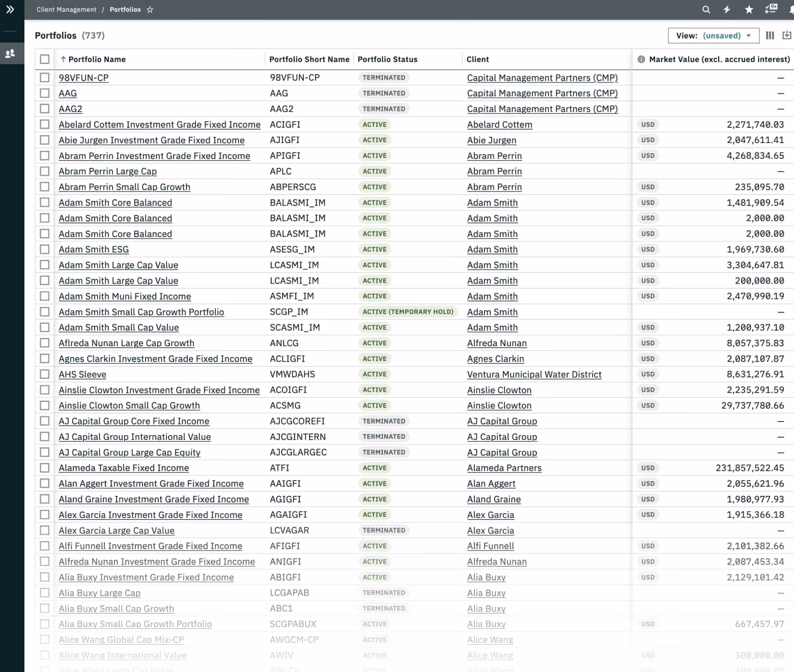Open Capital Management Partners client for AAG
Screen dimensions: 794x672
[543, 93]
